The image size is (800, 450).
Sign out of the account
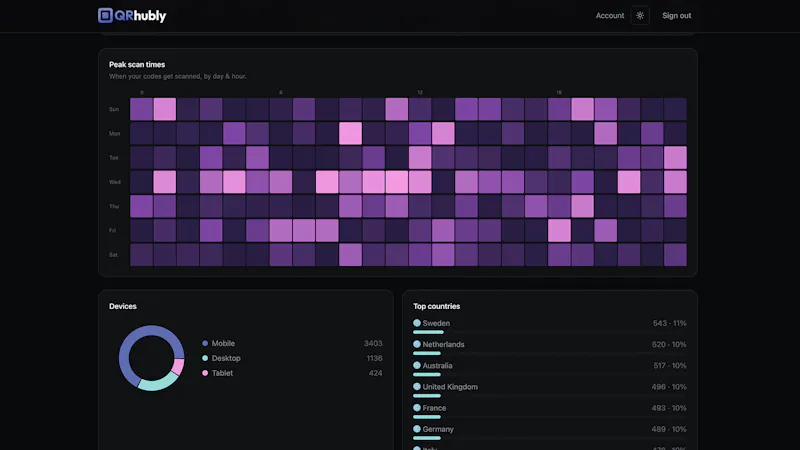(x=677, y=16)
